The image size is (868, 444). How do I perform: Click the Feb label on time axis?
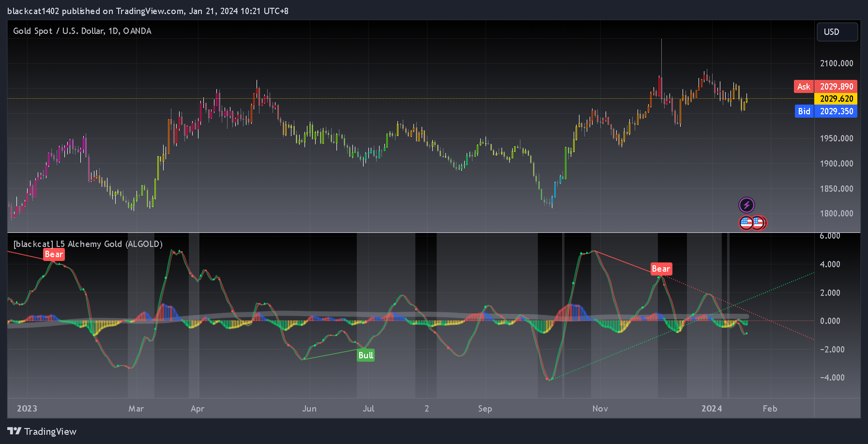(x=770, y=409)
